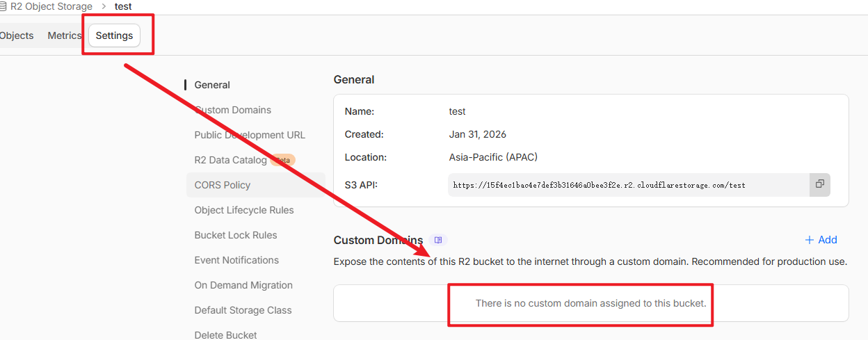Select CORS Policy in sidebar
The image size is (868, 340).
click(223, 185)
